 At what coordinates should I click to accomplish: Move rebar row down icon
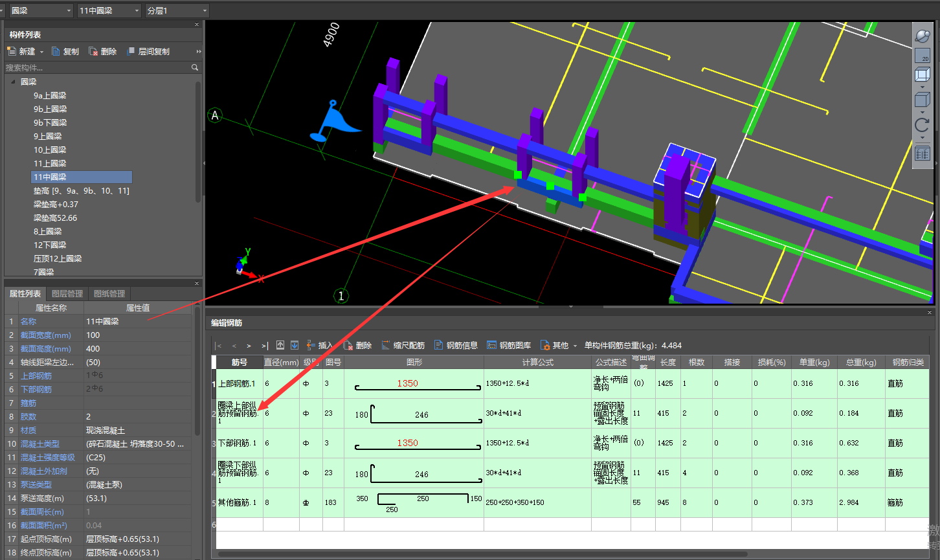pos(295,345)
